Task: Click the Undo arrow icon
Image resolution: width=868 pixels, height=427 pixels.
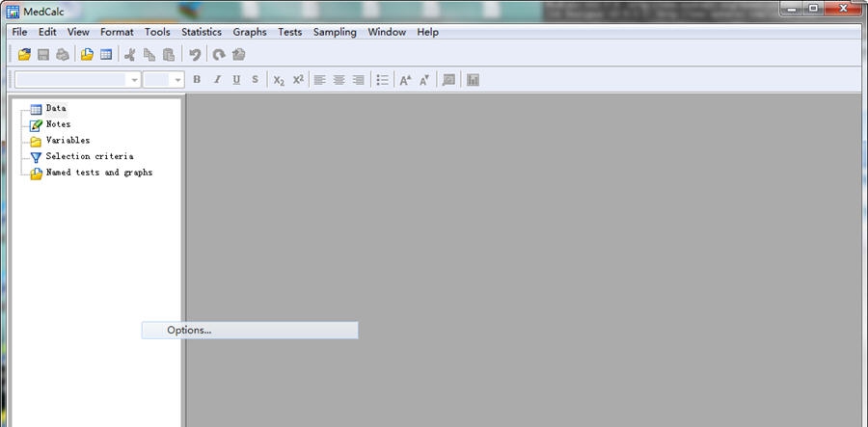Action: point(194,54)
